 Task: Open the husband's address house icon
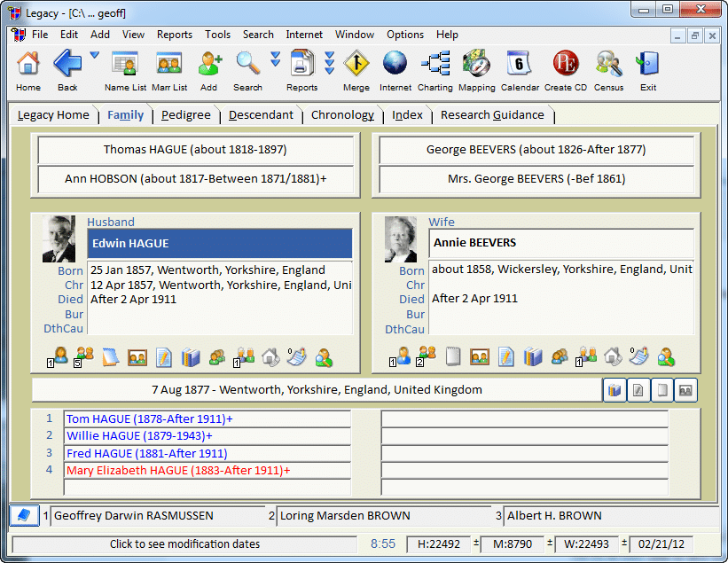[x=270, y=357]
